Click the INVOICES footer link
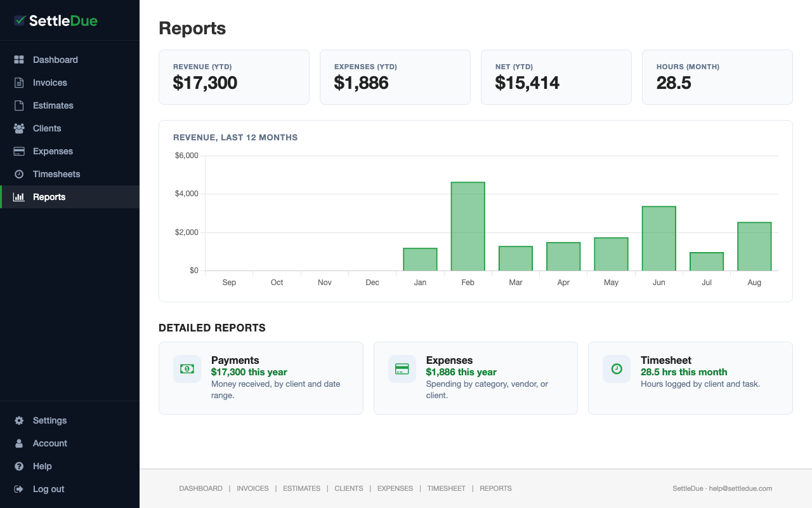Viewport: 812px width, 508px height. point(252,488)
